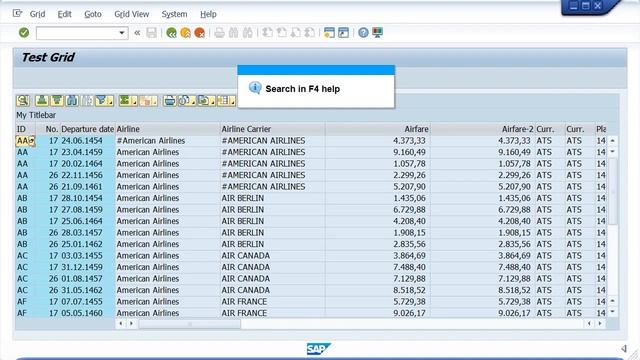Click the F4 help button in AA cell
Image resolution: width=640 pixels, height=360 pixels.
click(x=32, y=141)
